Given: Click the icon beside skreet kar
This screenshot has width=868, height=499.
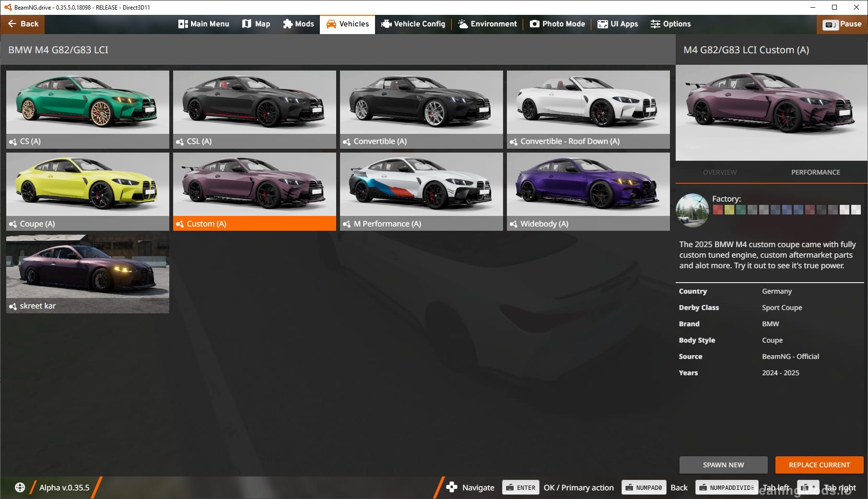Looking at the screenshot, I should point(13,306).
